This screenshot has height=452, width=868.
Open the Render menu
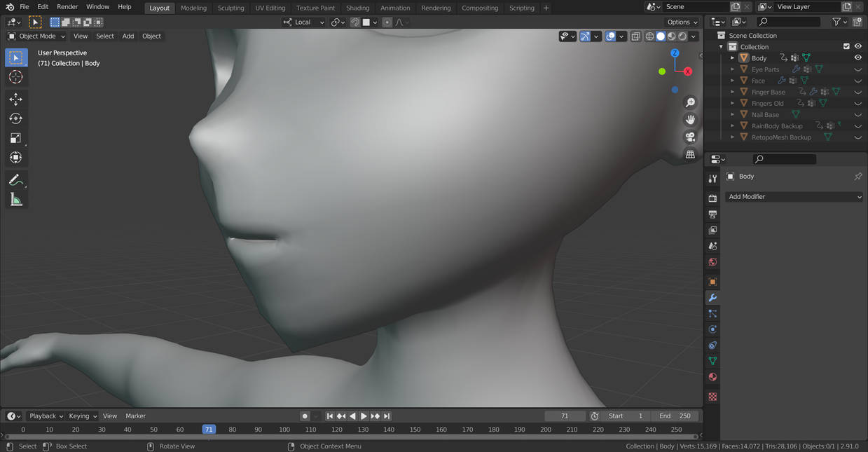click(67, 7)
